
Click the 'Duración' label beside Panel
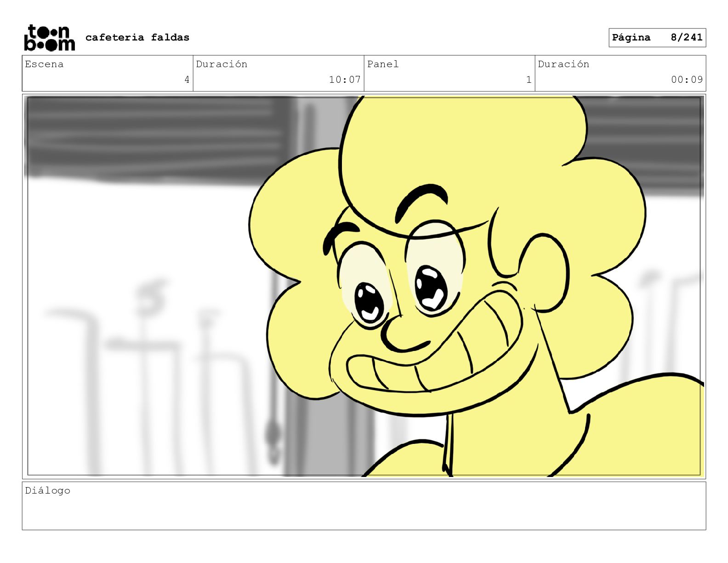(563, 64)
